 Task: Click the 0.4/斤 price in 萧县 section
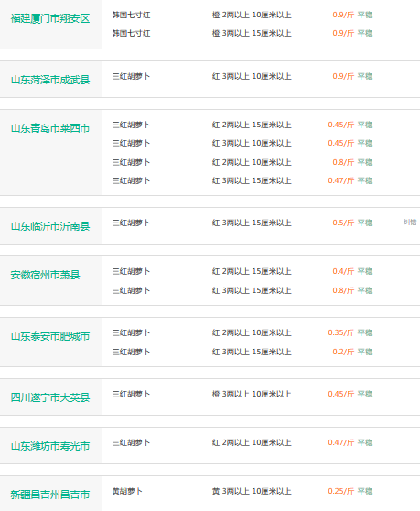[343, 271]
